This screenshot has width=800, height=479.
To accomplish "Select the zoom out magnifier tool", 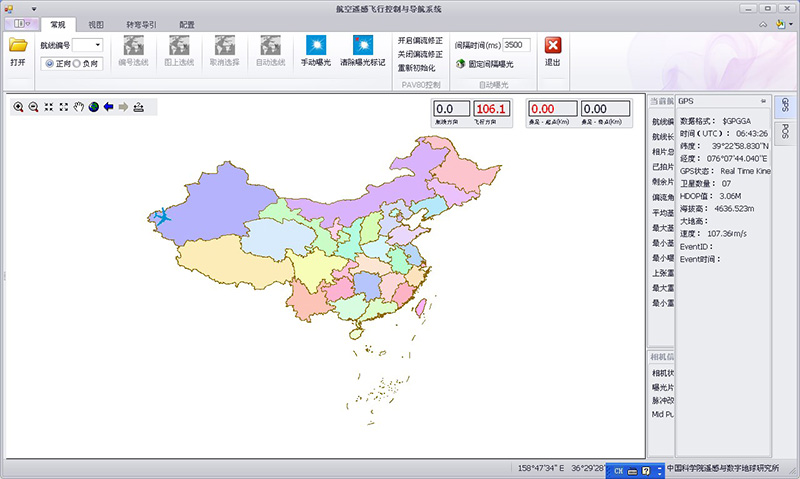I will pyautogui.click(x=33, y=106).
